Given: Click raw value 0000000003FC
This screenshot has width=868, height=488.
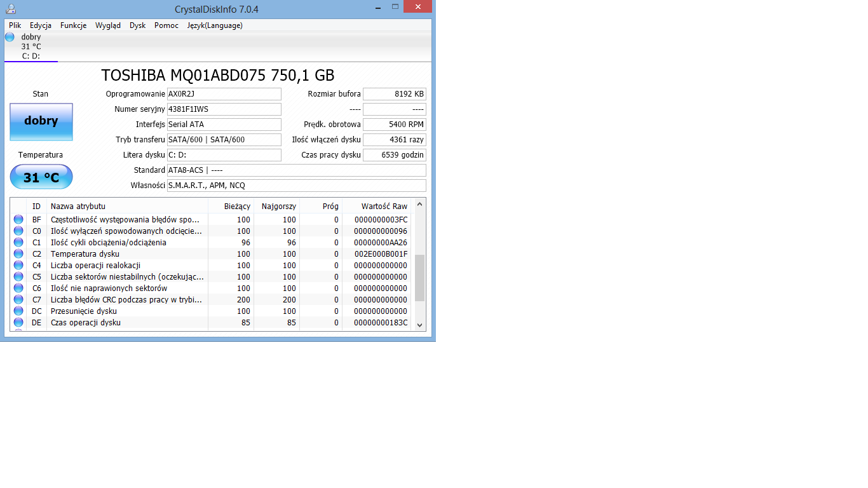Looking at the screenshot, I should [x=381, y=219].
